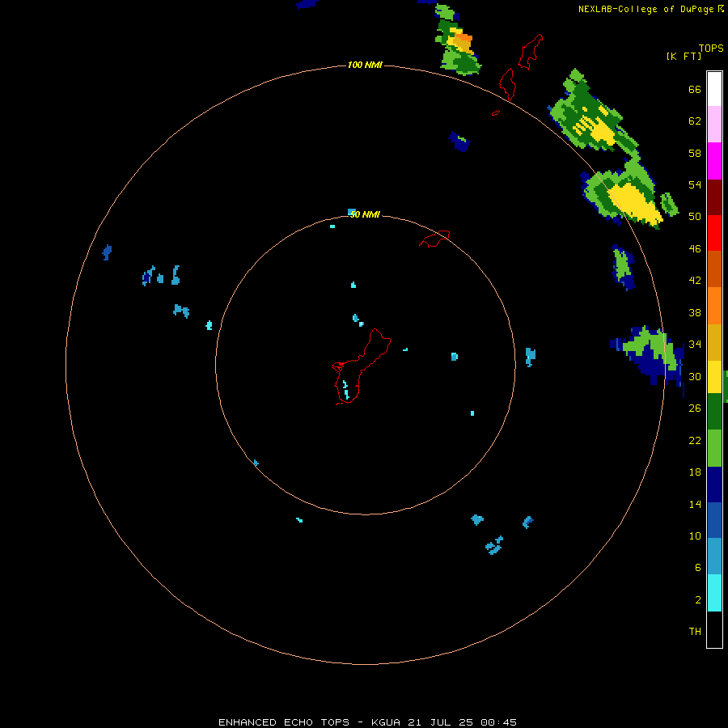Click the bright red legend swatch
Screen dimensions: 728x728
pos(714,233)
